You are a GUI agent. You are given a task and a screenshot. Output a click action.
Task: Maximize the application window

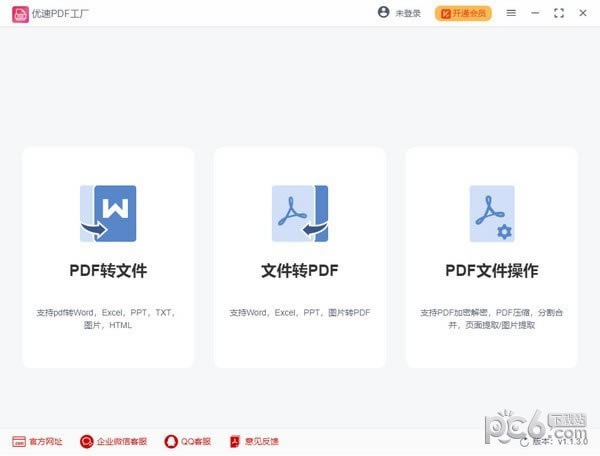coord(559,13)
